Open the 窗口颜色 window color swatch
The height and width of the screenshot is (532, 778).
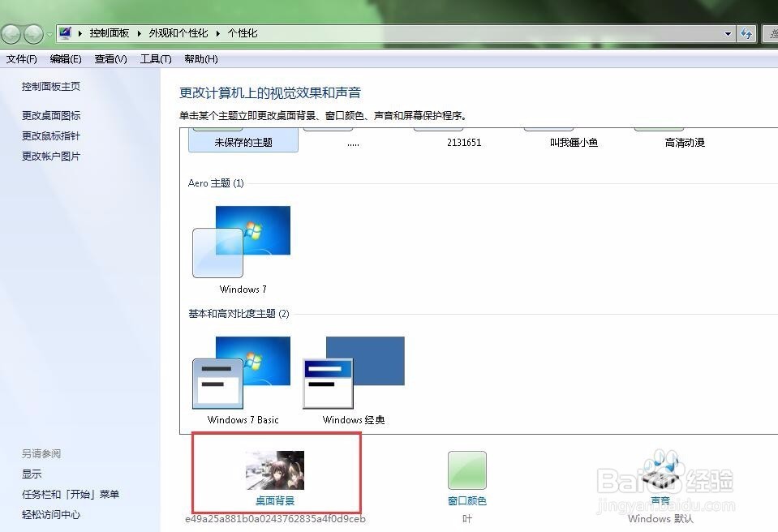pos(467,470)
